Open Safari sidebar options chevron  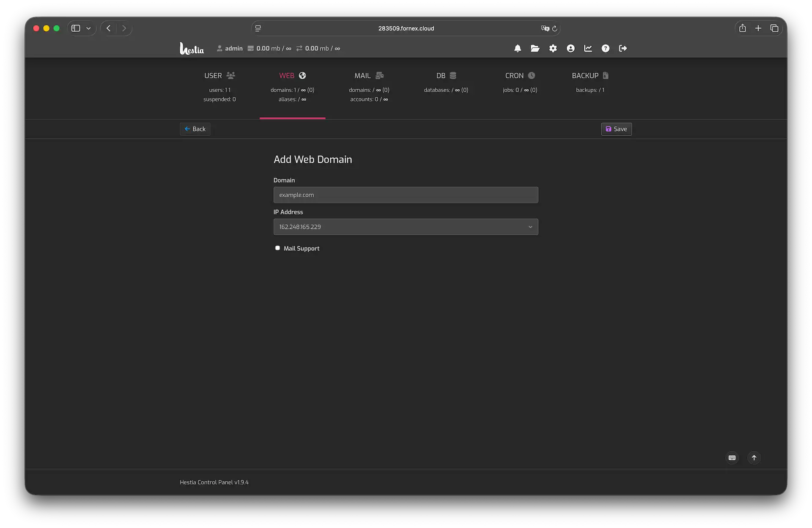pos(88,28)
